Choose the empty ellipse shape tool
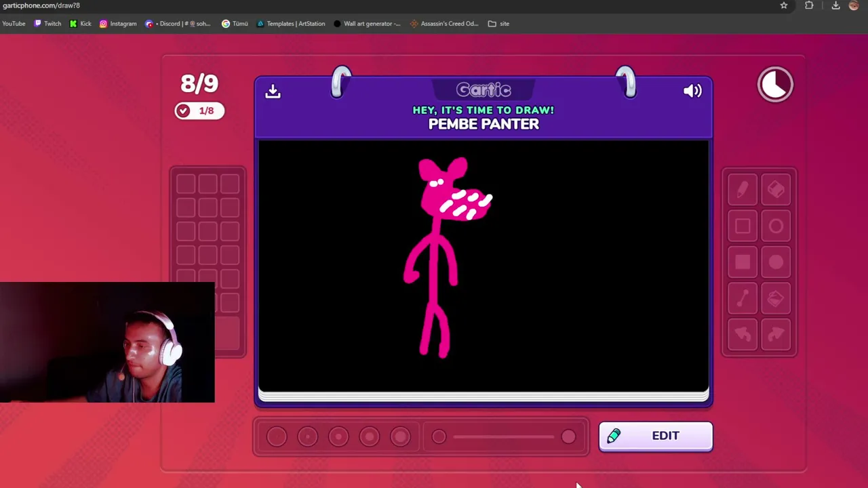 coord(776,226)
